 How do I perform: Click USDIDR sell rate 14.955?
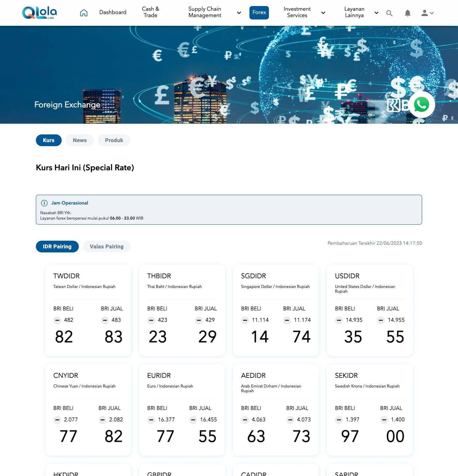coord(396,320)
